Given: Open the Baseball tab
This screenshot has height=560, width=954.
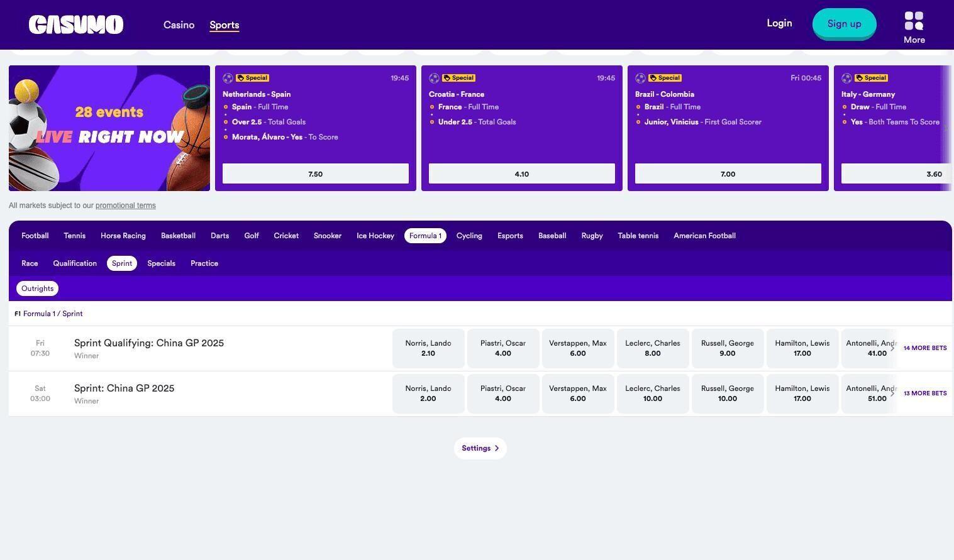Looking at the screenshot, I should point(552,236).
